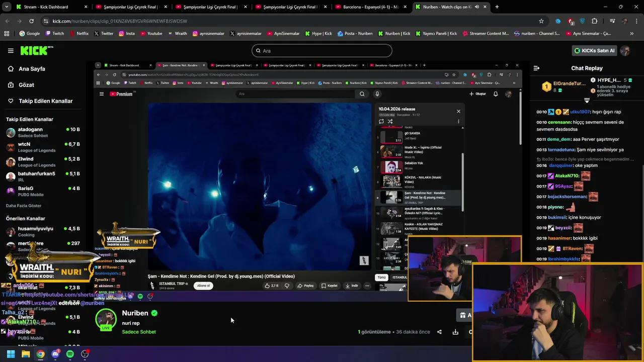Click the gift button beside clip
Screen dimensions: 644x362
(464, 315)
